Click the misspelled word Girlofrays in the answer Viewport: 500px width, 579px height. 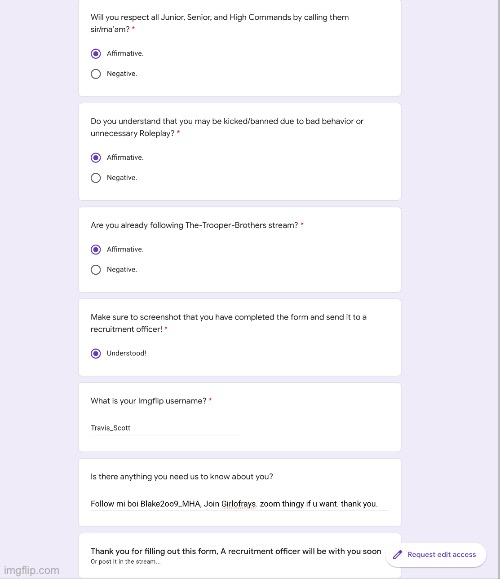[239, 504]
